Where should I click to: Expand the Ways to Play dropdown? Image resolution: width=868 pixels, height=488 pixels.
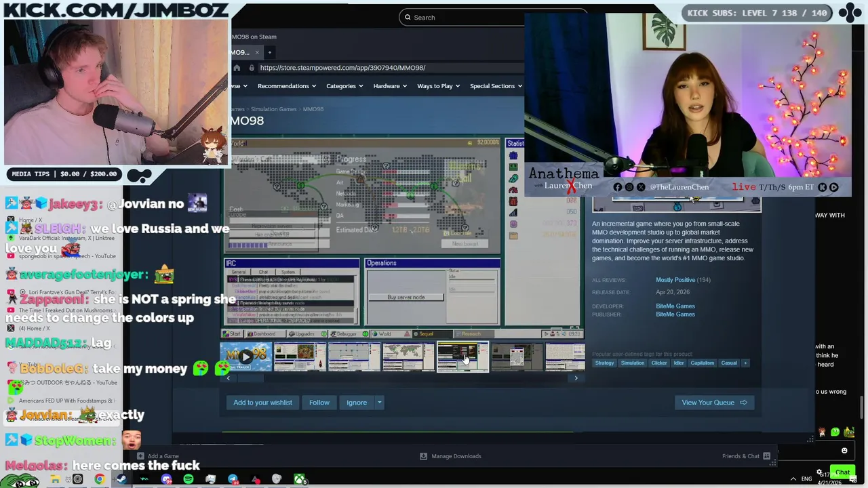(439, 86)
